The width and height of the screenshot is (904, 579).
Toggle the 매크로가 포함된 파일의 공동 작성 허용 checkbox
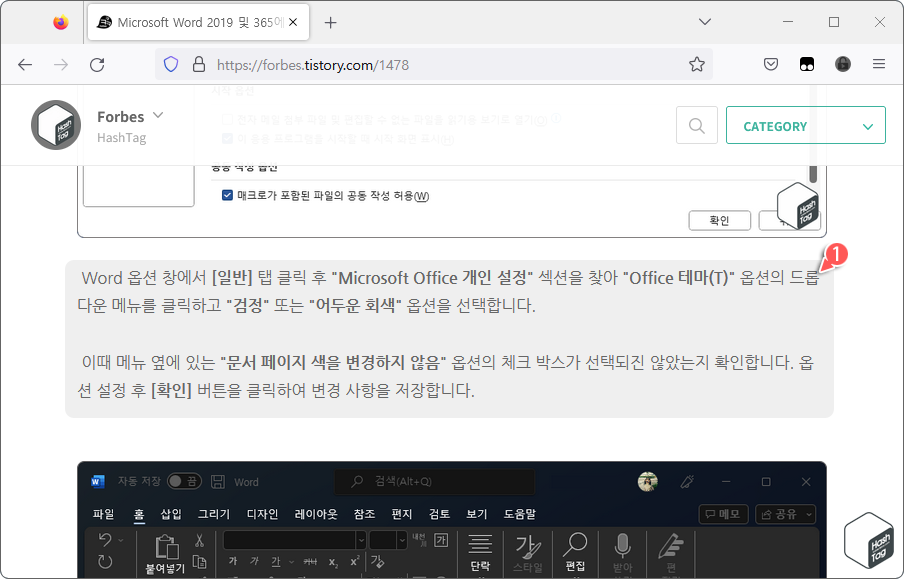pos(227,195)
